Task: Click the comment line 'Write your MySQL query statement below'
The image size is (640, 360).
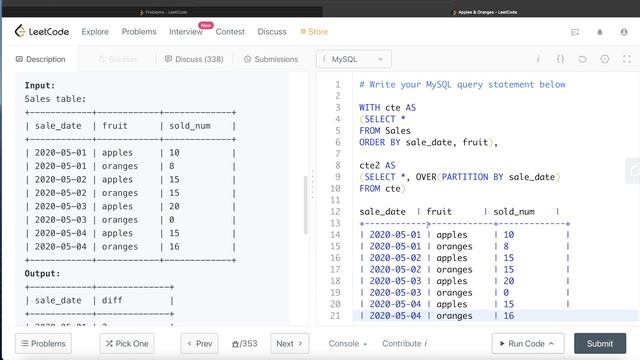Action: point(462,84)
